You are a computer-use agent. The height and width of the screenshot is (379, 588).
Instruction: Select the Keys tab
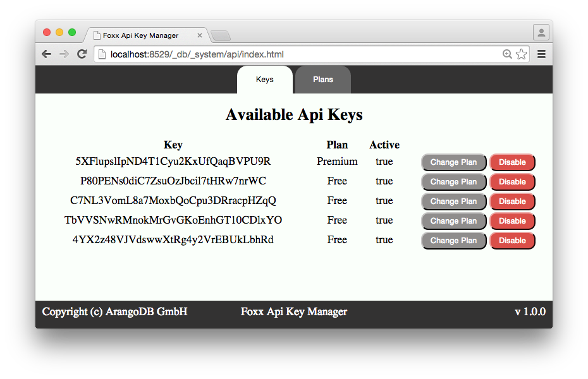264,80
